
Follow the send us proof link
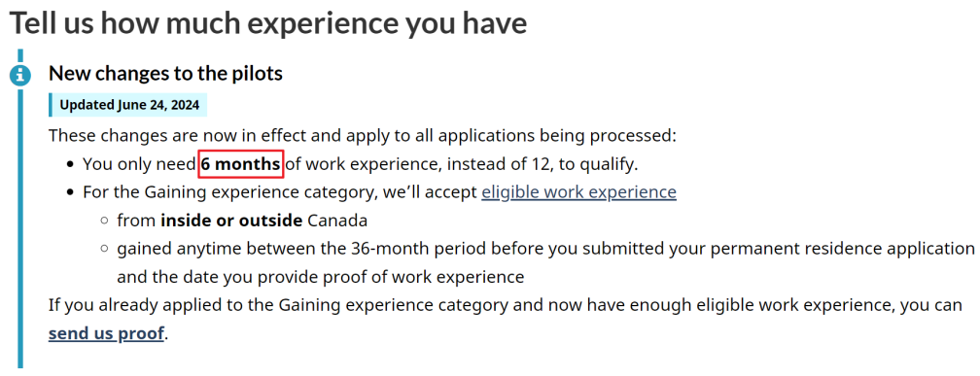point(106,333)
